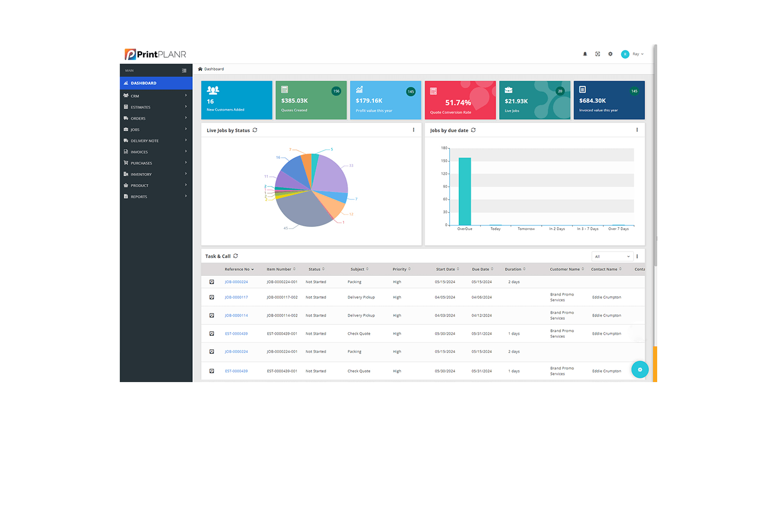
Task: Refresh the Live Jobs by Status chart
Action: (255, 130)
